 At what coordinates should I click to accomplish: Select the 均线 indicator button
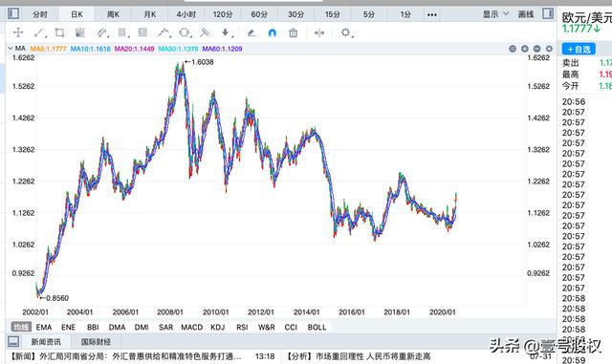click(21, 327)
